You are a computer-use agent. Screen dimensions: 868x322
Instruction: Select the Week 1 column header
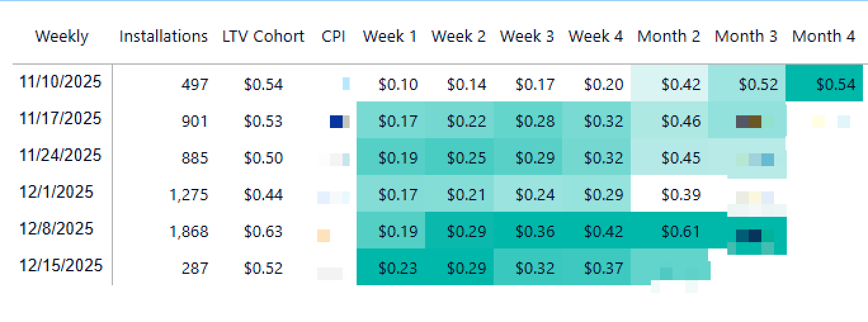(390, 37)
